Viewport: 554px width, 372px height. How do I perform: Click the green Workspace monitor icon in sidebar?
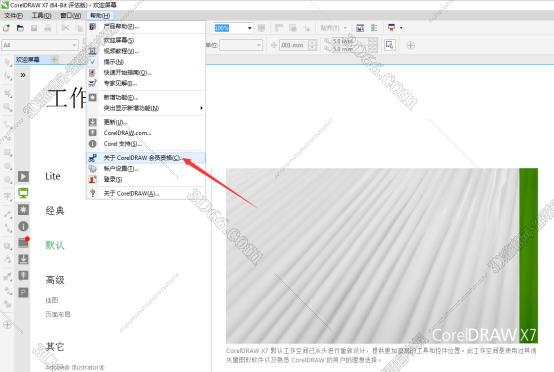(x=23, y=193)
